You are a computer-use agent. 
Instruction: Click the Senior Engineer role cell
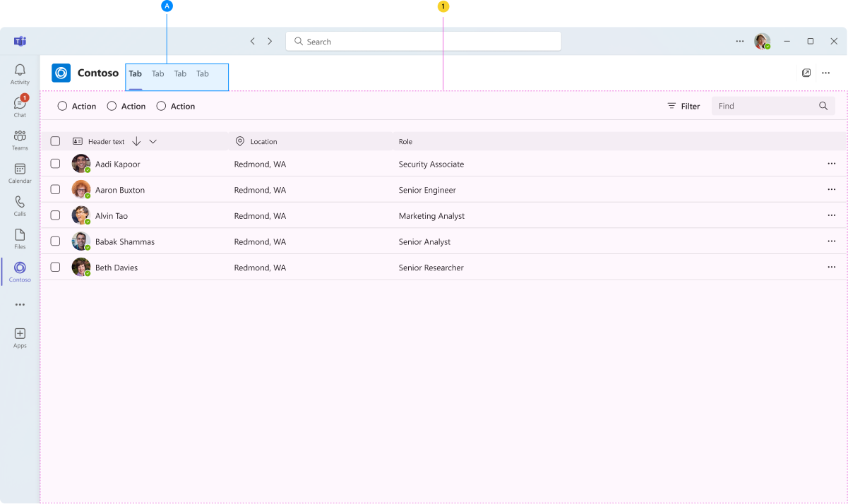[427, 190]
